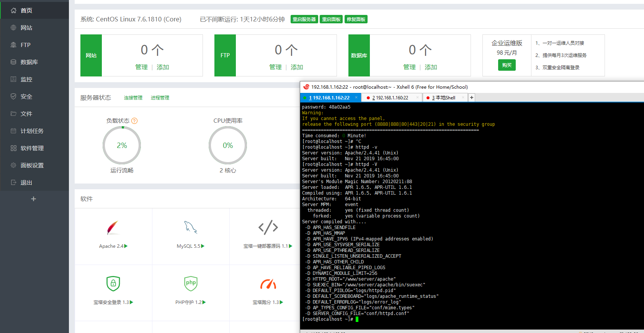The image size is (644, 333).
Task: Click the 重启服务器 button
Action: [x=304, y=19]
